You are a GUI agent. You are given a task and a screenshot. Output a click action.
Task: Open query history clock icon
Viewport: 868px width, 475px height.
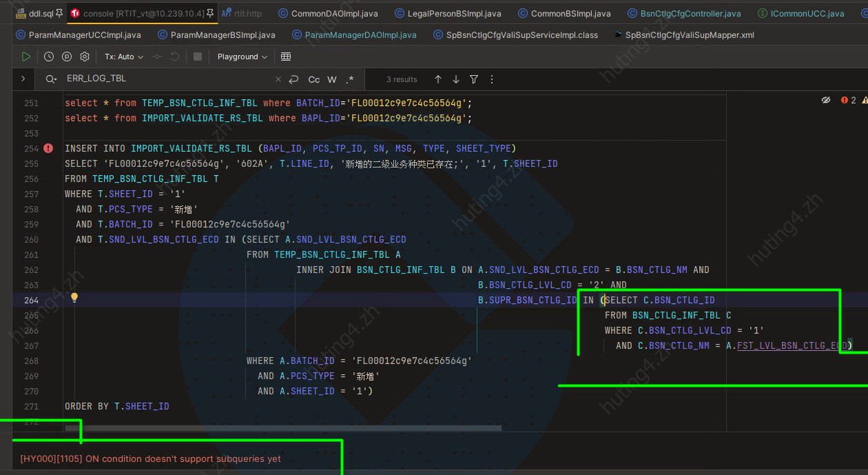click(49, 57)
